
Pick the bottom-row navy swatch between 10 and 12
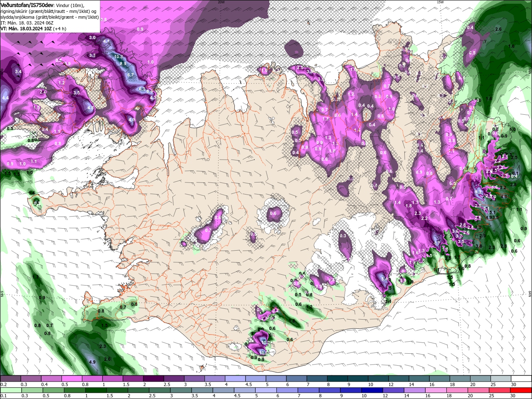click(372, 390)
